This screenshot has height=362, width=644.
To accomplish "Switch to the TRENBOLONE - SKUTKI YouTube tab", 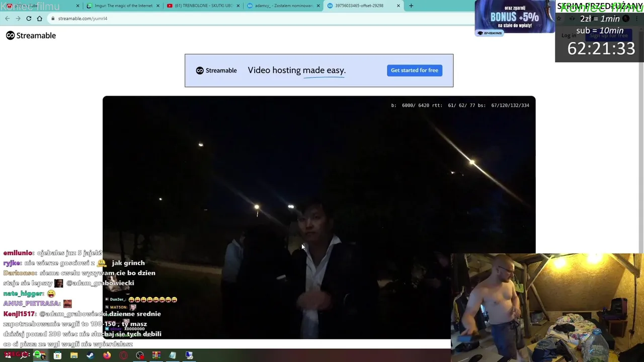I will click(x=203, y=6).
